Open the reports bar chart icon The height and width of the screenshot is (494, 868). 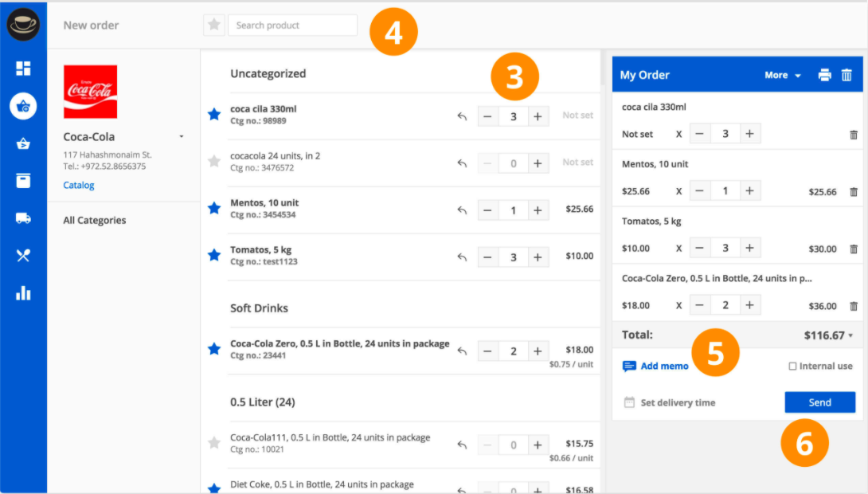(23, 293)
